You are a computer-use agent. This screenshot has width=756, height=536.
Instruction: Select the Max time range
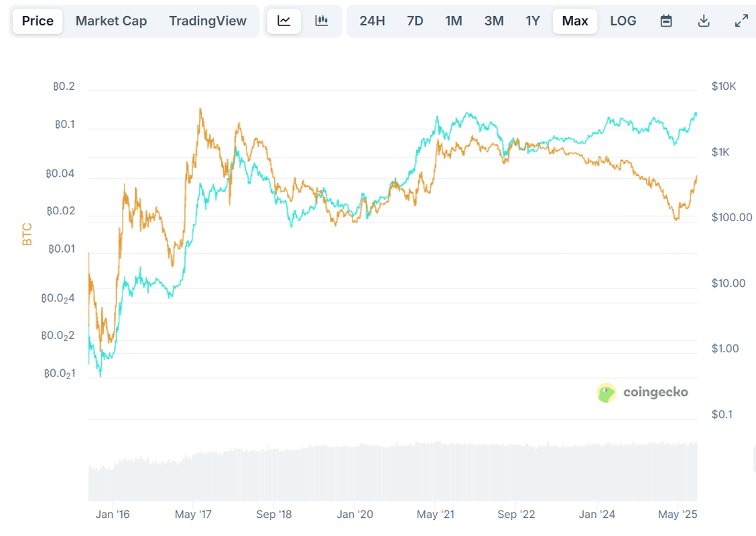pos(575,21)
